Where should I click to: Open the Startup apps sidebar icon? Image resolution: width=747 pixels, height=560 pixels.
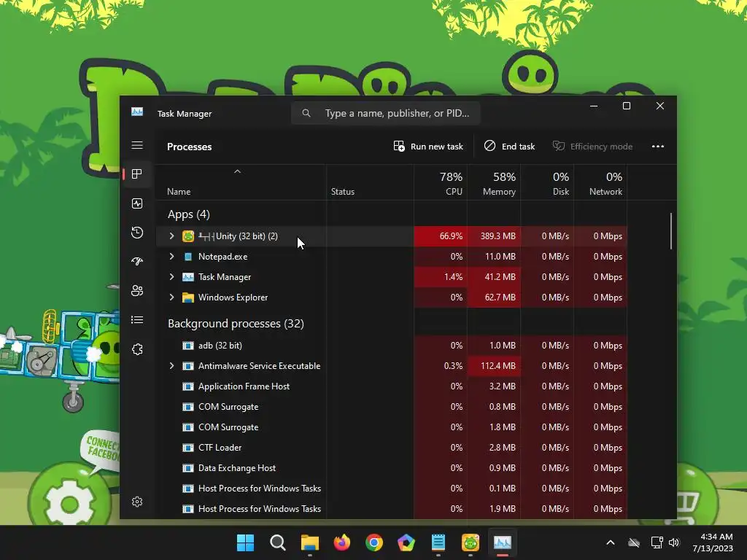(137, 262)
